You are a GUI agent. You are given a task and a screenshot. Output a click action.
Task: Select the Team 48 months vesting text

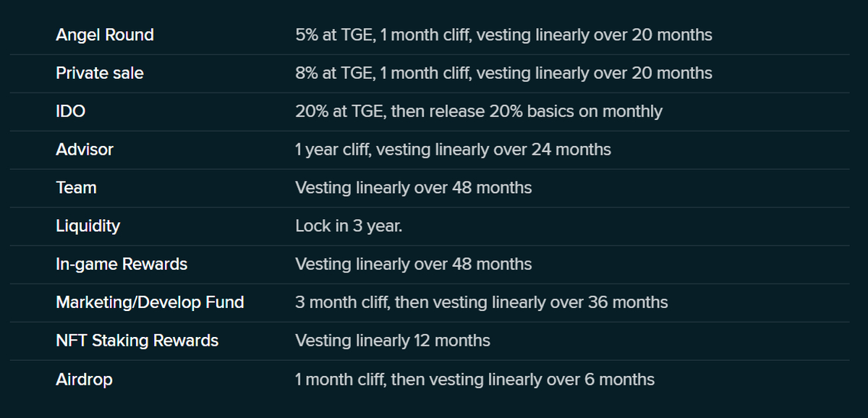point(413,188)
